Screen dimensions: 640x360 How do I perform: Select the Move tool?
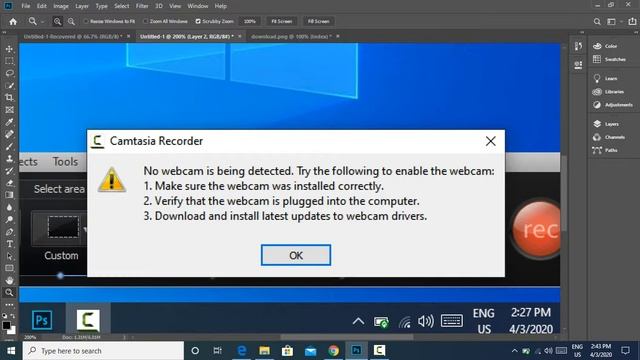coord(9,49)
